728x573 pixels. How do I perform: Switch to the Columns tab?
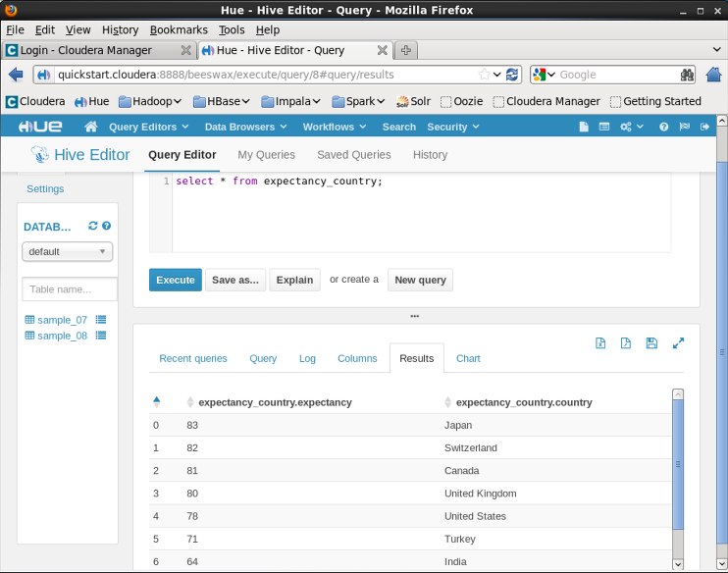pyautogui.click(x=357, y=358)
